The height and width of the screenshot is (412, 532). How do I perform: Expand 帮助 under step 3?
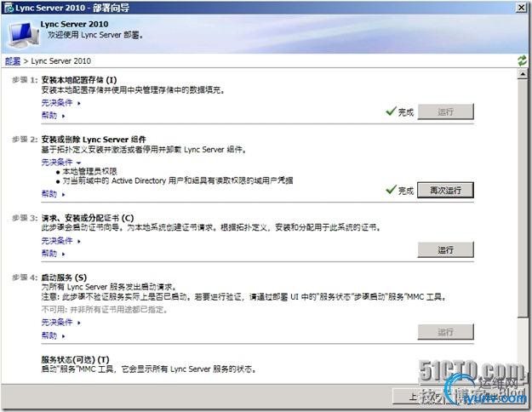pos(53,253)
